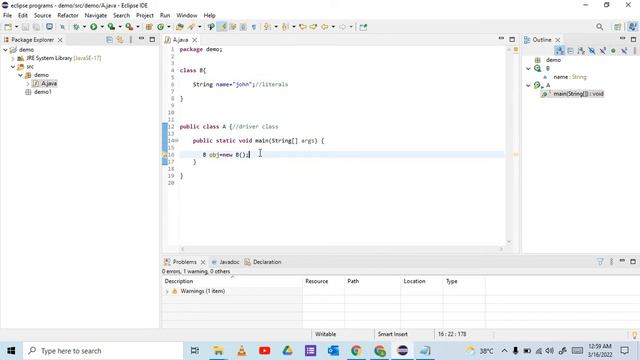Click the External Tools run icon
This screenshot has width=640, height=360.
(129, 27)
